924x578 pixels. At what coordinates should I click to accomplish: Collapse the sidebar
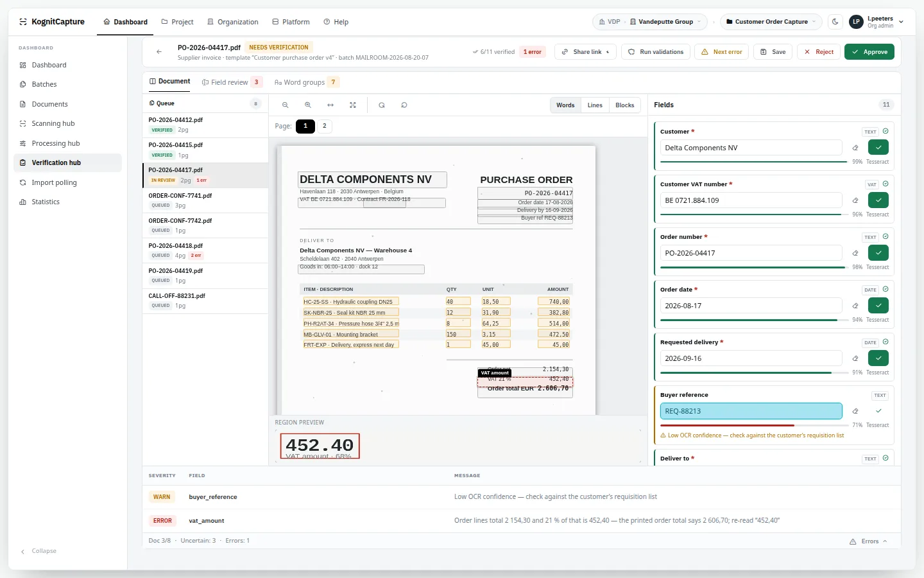pos(38,551)
